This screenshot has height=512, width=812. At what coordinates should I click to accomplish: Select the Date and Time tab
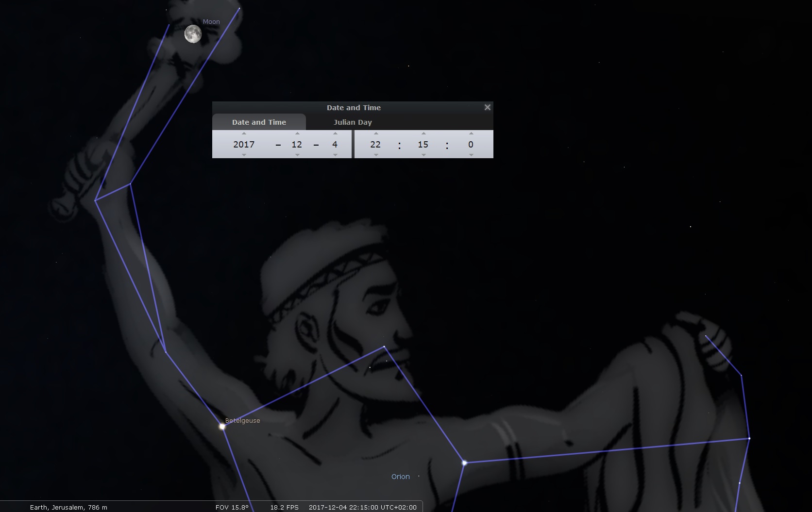coord(259,122)
